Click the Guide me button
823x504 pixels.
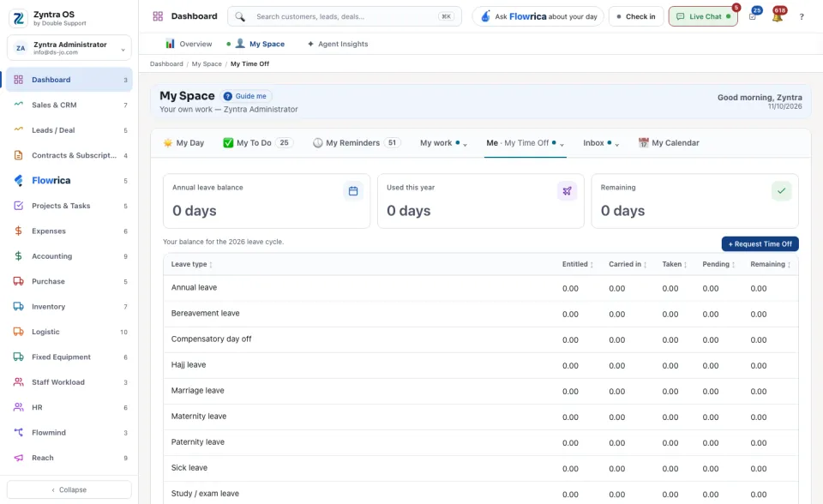coord(245,96)
